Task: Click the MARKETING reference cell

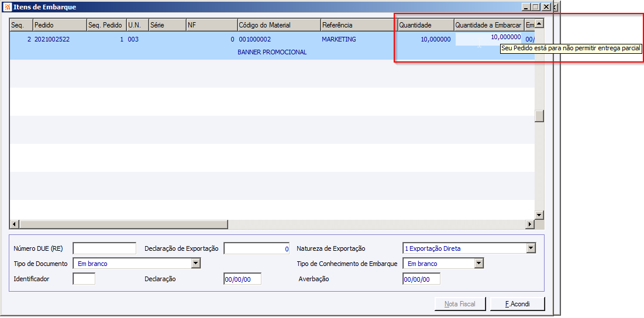Action: 339,39
